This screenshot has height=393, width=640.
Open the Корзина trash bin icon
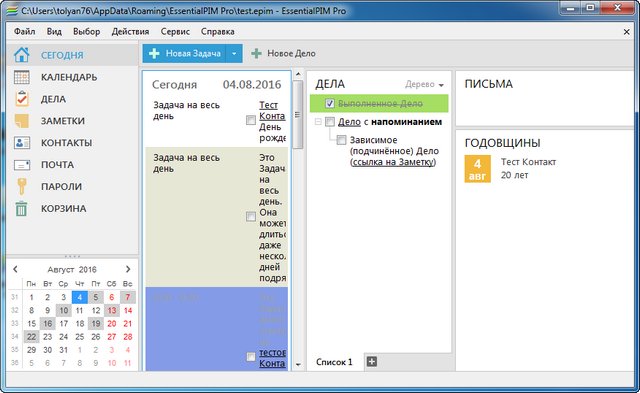point(22,209)
